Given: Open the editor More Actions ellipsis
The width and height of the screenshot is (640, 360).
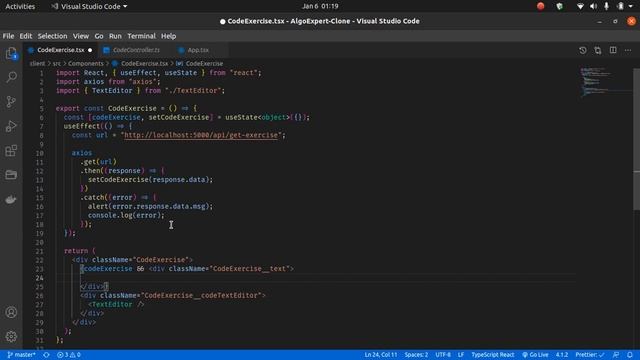Looking at the screenshot, I should click(x=628, y=50).
